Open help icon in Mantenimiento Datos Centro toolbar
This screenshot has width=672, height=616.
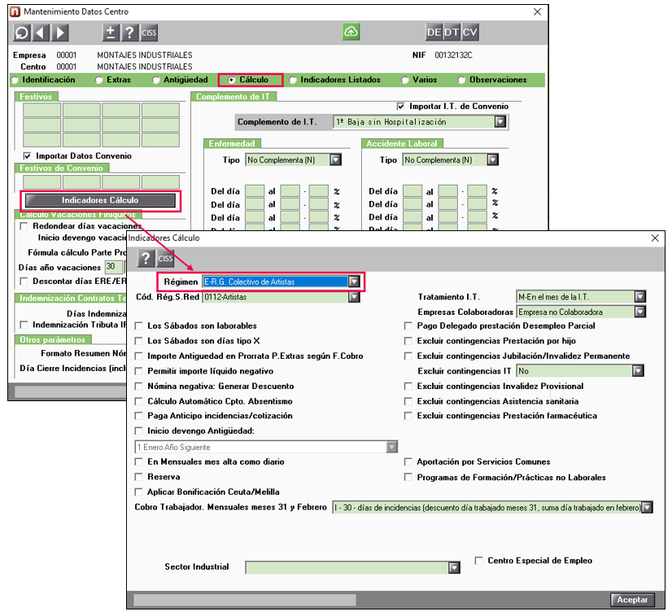tap(129, 33)
